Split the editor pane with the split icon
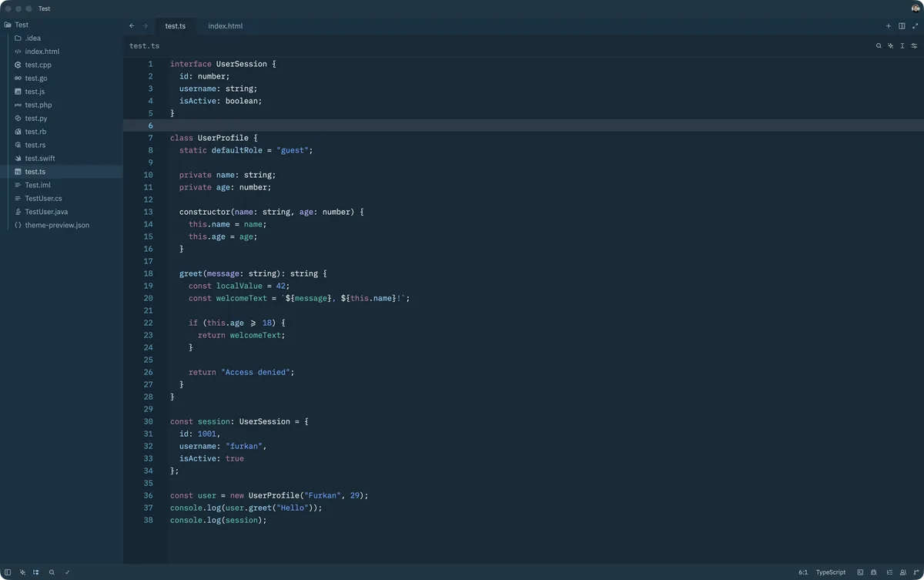Image resolution: width=924 pixels, height=580 pixels. coord(902,26)
